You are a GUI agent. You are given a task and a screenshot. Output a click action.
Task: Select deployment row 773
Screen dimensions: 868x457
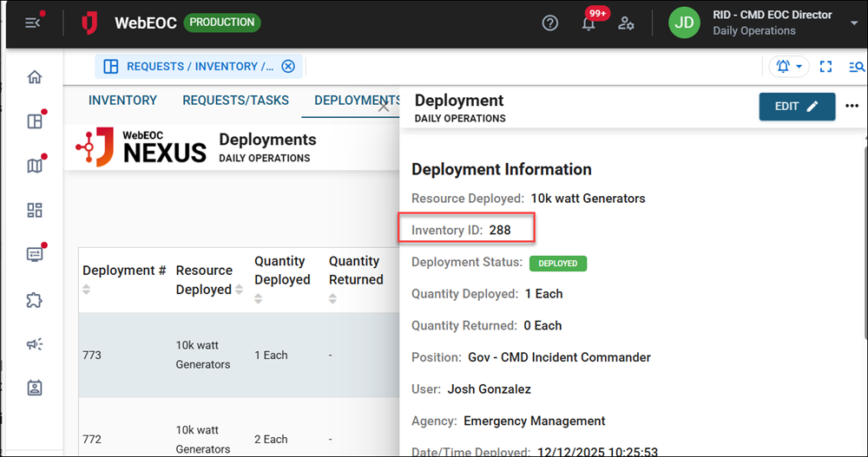[x=234, y=355]
